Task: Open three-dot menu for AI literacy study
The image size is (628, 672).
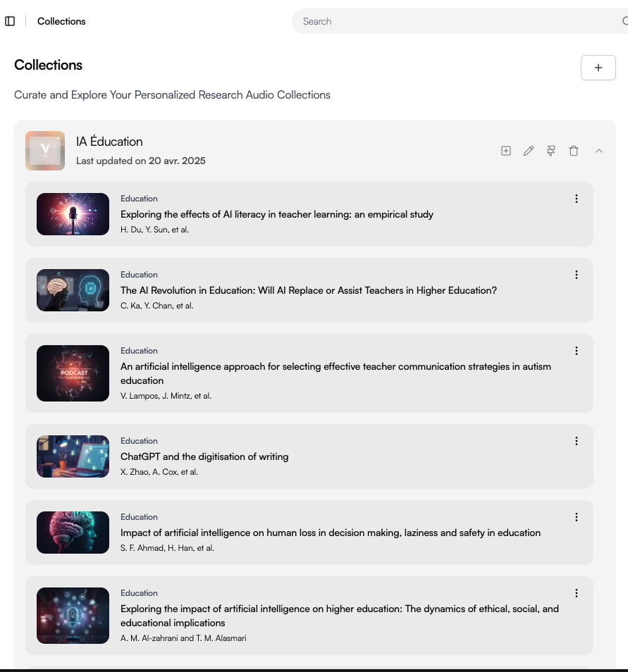Action: 577,199
